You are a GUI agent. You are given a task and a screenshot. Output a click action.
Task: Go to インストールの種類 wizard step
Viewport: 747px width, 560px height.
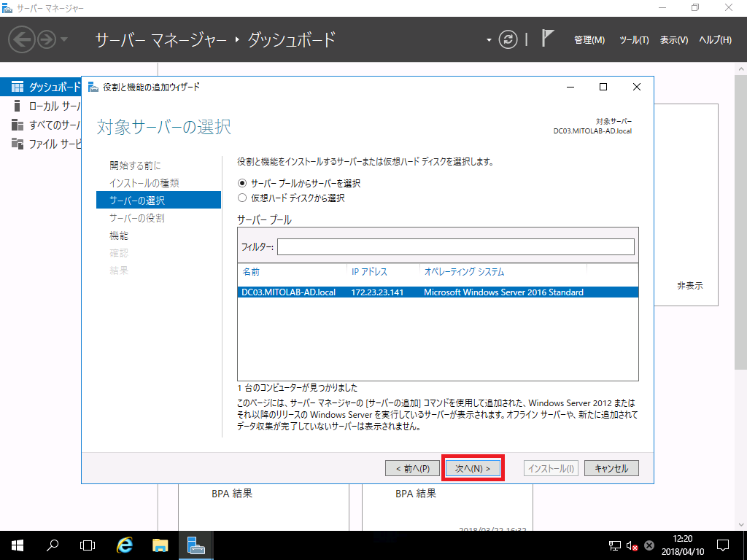(144, 183)
